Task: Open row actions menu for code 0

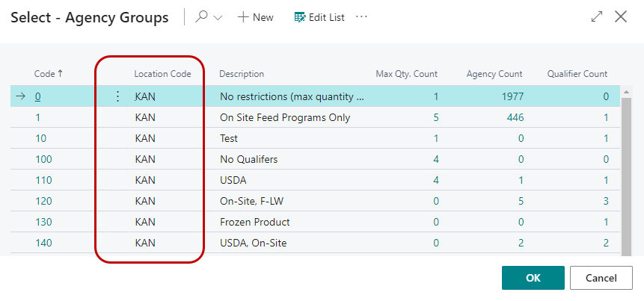Action: (x=117, y=96)
